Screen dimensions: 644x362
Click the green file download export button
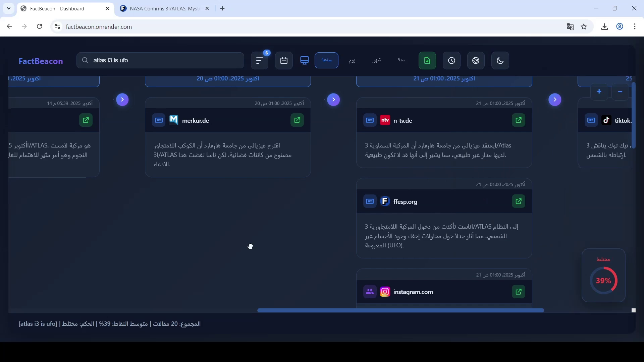pyautogui.click(x=427, y=61)
